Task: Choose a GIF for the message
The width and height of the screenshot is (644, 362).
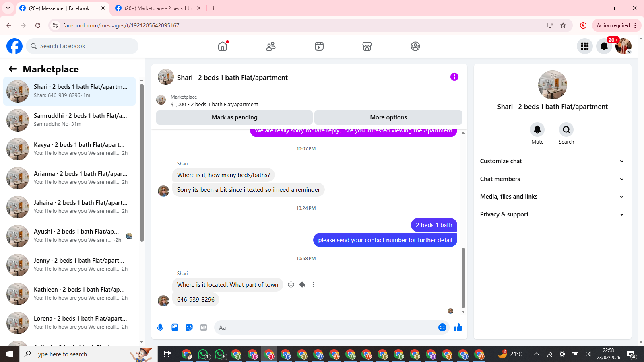Action: click(x=204, y=327)
